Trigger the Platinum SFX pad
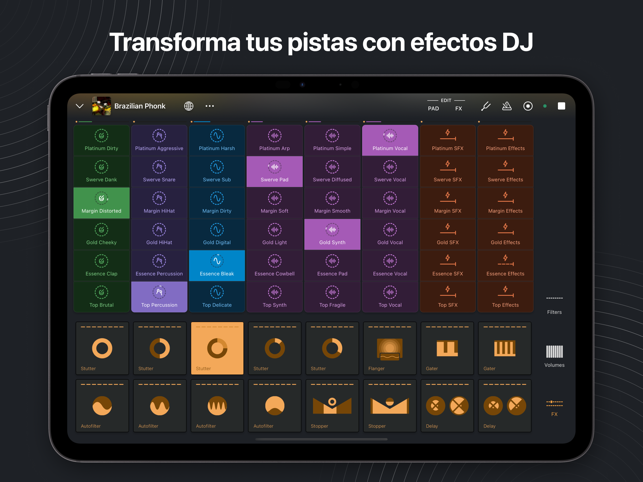The image size is (643, 482). click(447, 140)
